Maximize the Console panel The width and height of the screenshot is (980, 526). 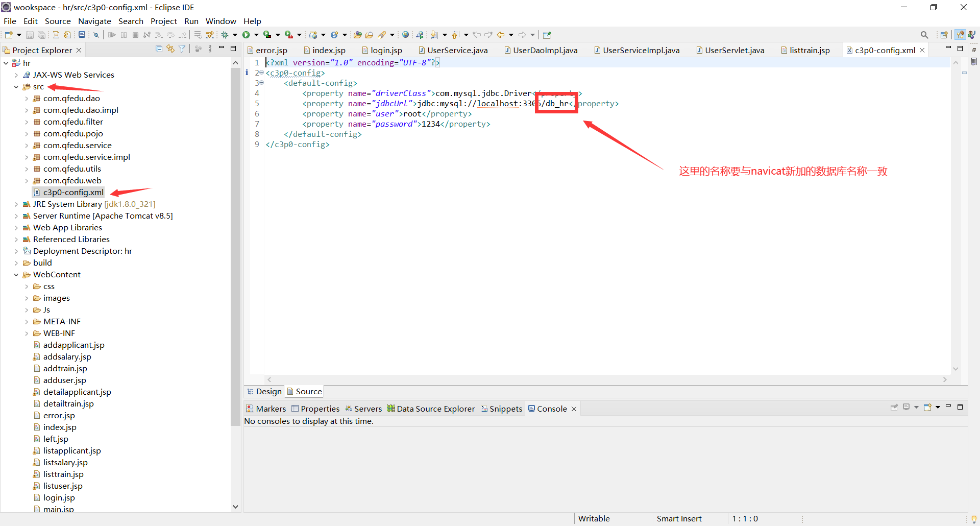[960, 407]
